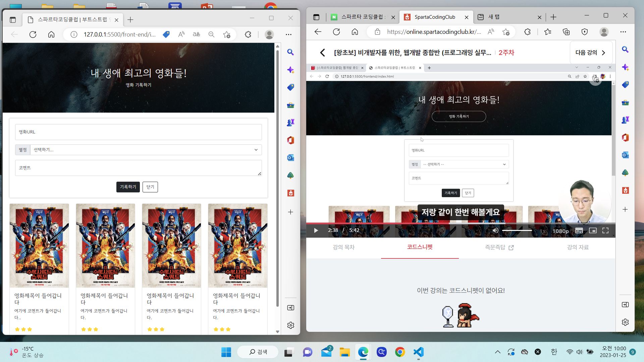This screenshot has width=644, height=362.
Task: Open File Explorer from the taskbar
Action: click(x=344, y=352)
